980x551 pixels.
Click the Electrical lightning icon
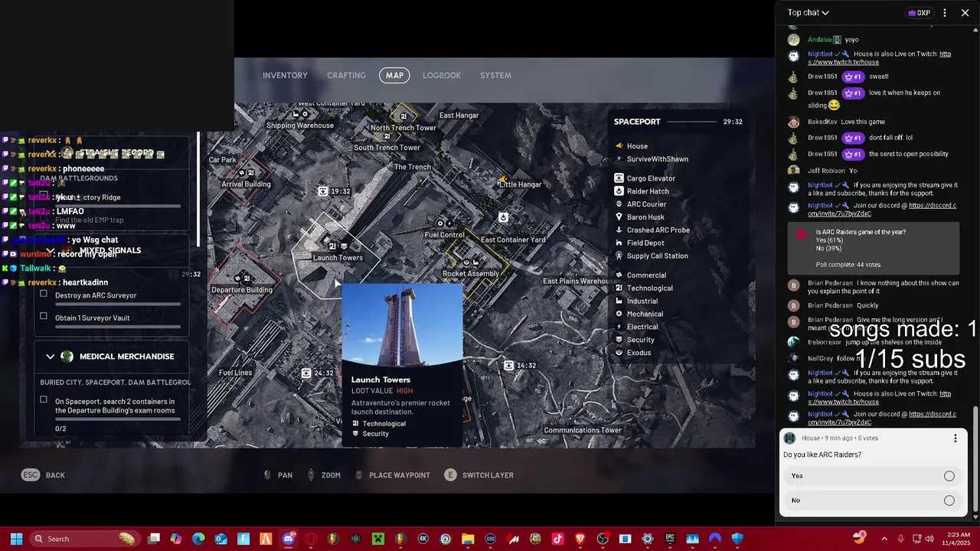[x=619, y=327]
